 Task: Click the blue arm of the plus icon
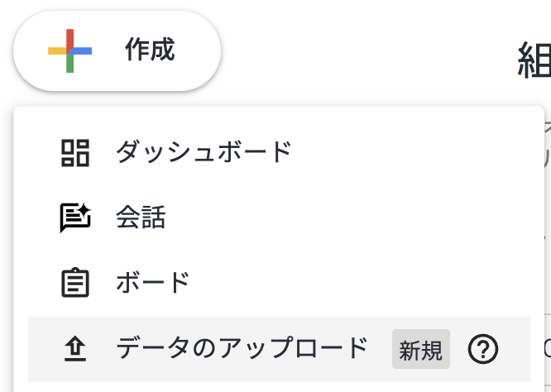pyautogui.click(x=84, y=51)
